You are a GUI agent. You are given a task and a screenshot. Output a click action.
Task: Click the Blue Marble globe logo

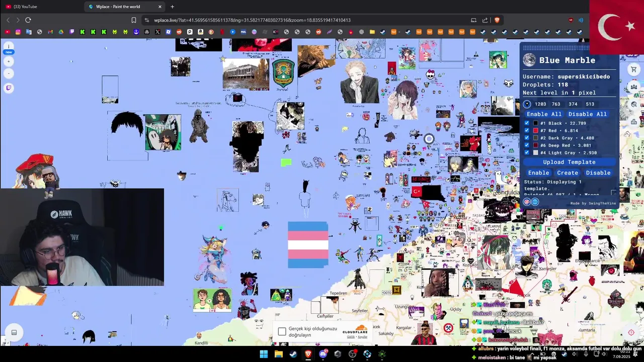pos(529,60)
